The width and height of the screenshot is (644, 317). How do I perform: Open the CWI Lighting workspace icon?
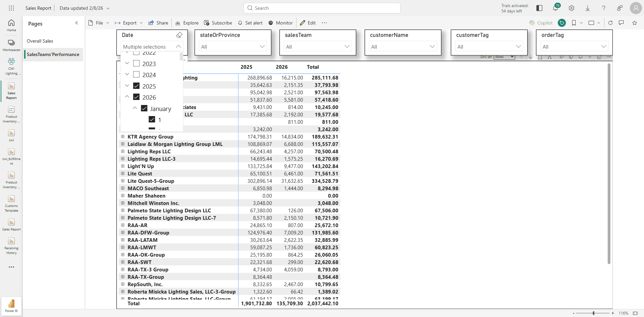click(x=11, y=66)
